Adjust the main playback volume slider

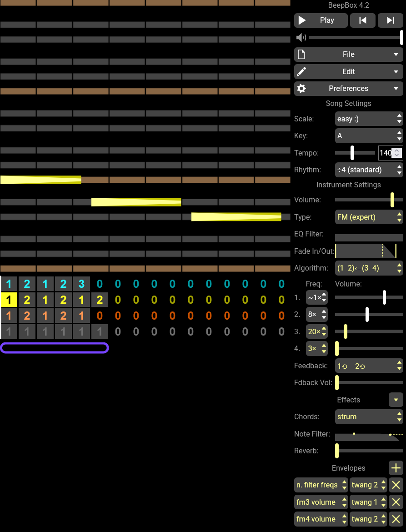point(356,37)
